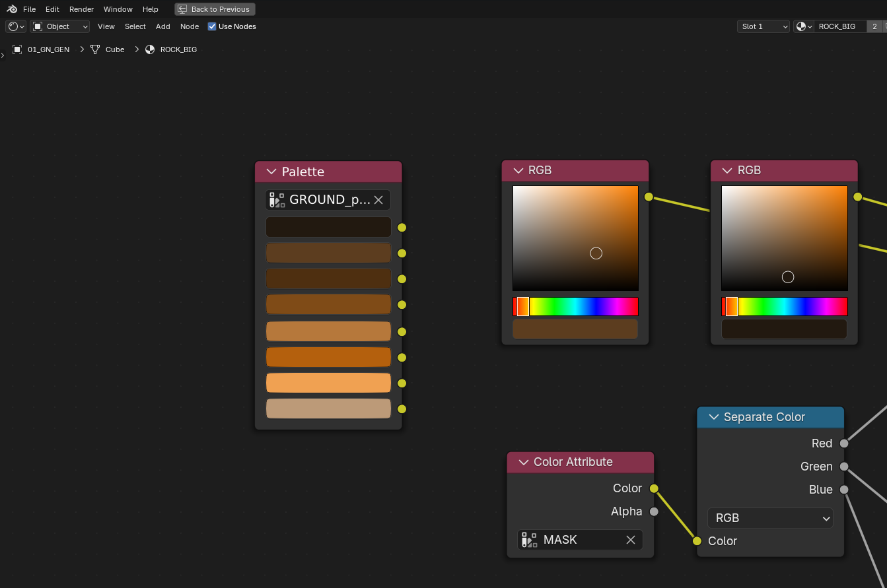The width and height of the screenshot is (887, 588).
Task: Click the fifth Palette swatch, tan orange
Action: (x=328, y=331)
